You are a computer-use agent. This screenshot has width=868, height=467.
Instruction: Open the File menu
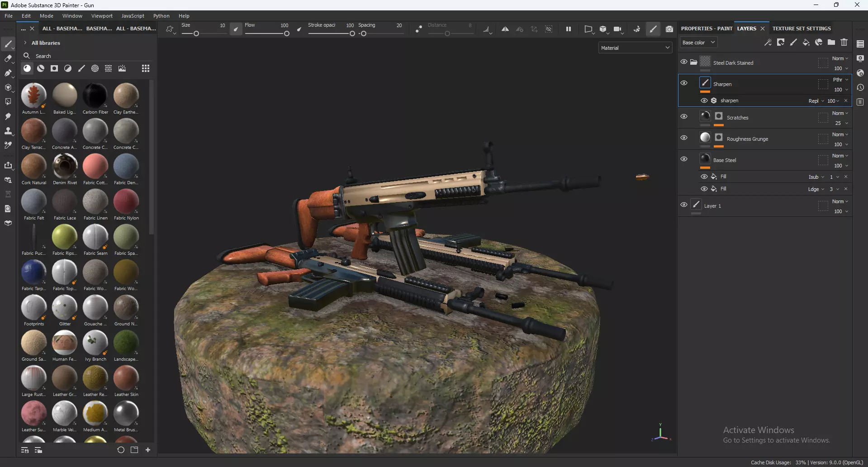click(9, 16)
